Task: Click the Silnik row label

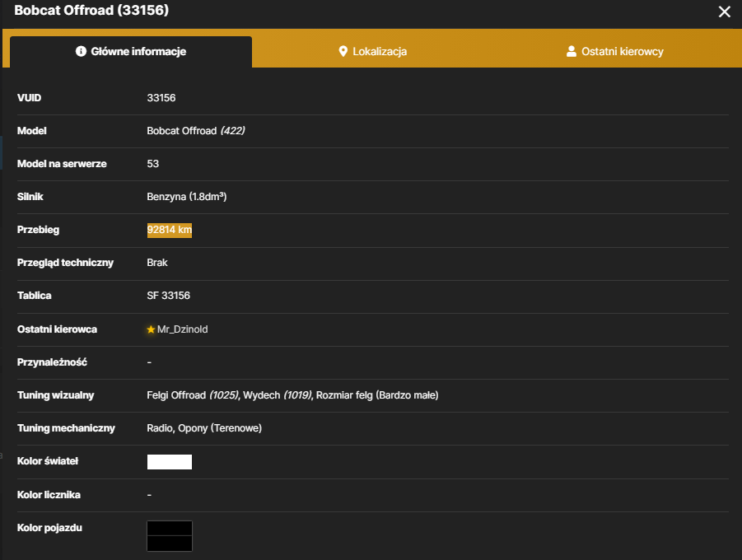Action: tap(30, 197)
